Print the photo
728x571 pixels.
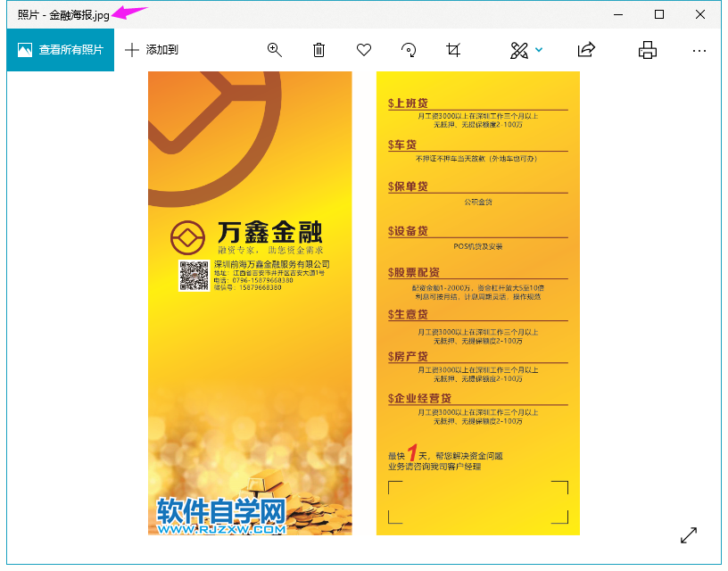pyautogui.click(x=647, y=50)
